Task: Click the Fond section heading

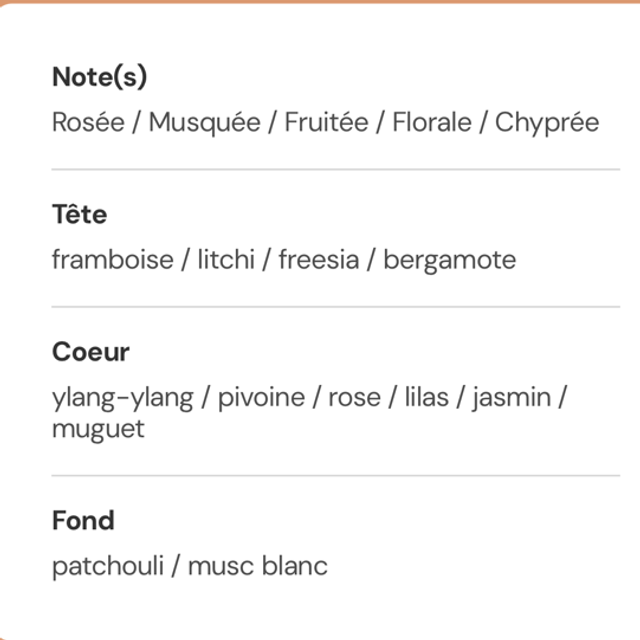Action: 83,521
